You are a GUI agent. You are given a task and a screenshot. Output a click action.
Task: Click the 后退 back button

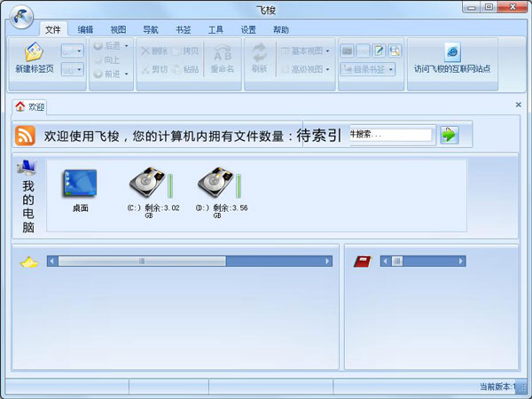[107, 45]
